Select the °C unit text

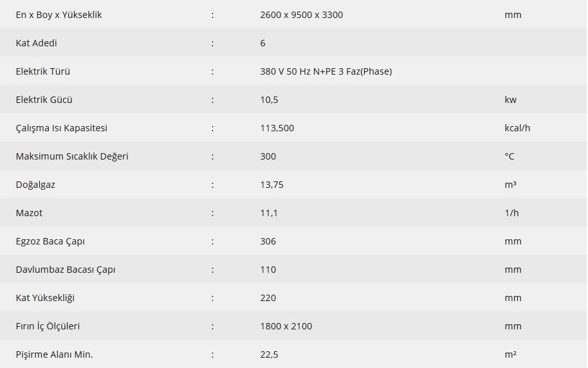coord(510,156)
